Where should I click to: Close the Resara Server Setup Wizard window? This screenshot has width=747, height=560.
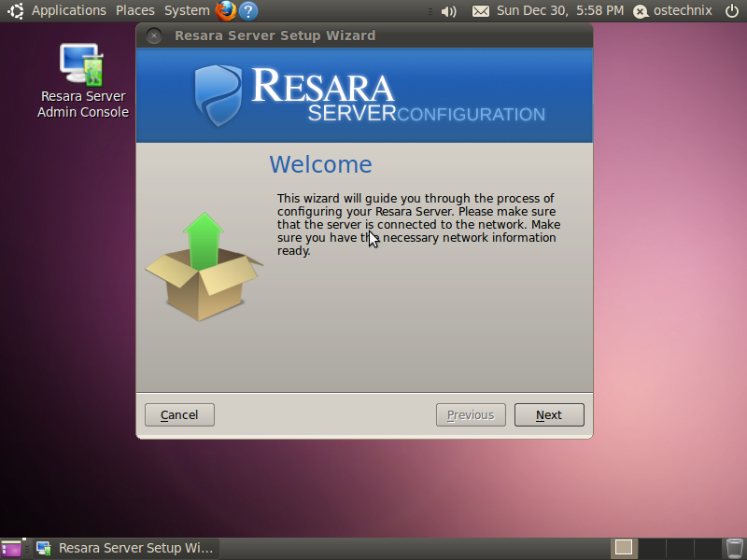(x=154, y=35)
